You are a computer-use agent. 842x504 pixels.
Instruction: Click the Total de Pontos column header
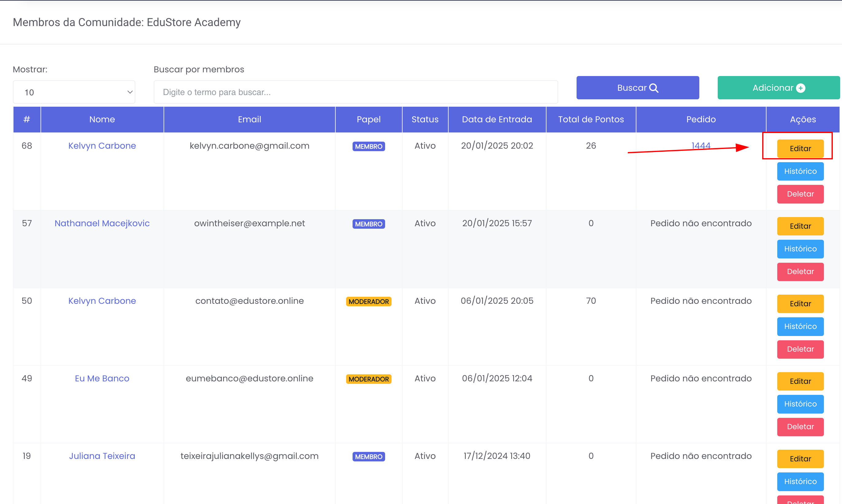coord(591,119)
